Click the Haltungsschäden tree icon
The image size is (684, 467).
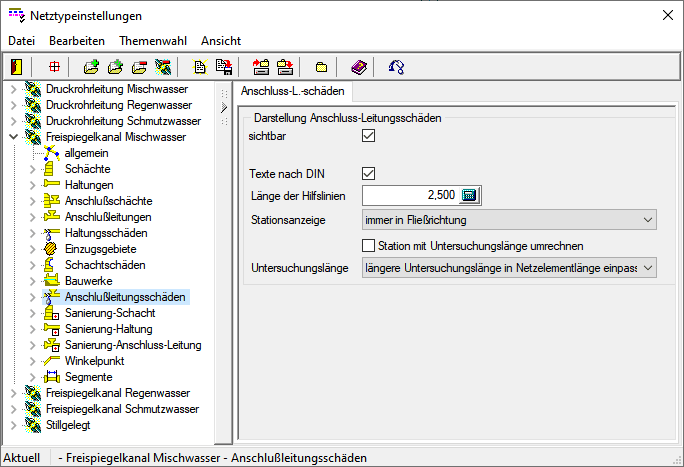click(x=52, y=233)
